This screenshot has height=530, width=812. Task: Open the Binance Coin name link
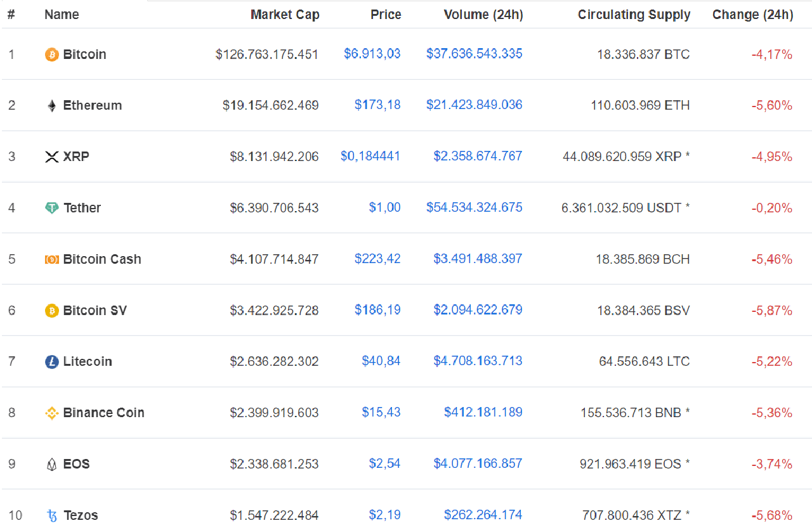click(x=104, y=413)
